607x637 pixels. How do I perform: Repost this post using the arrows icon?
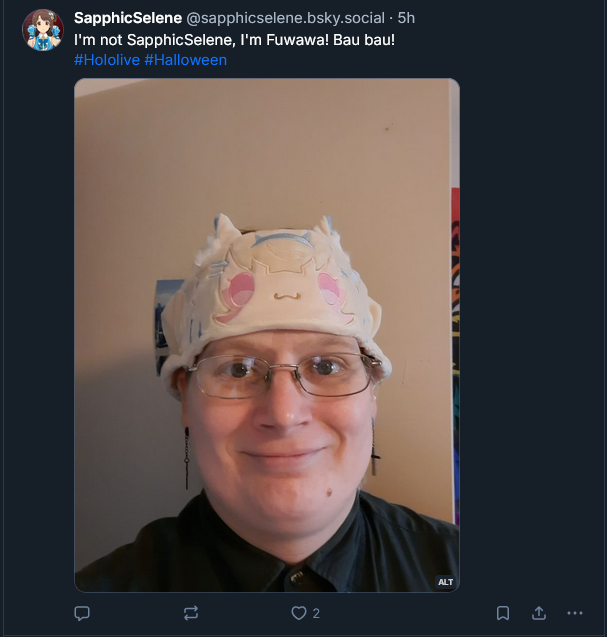(x=191, y=613)
